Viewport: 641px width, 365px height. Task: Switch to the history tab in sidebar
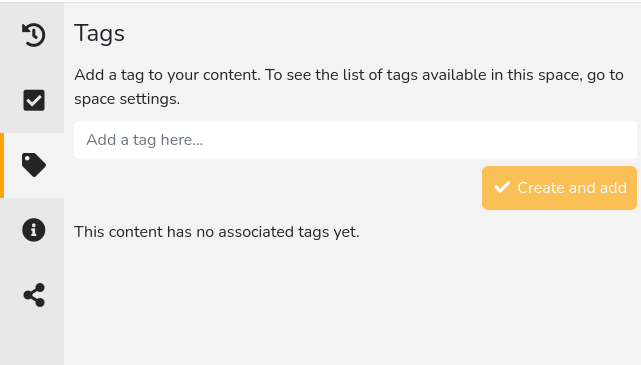(x=32, y=35)
